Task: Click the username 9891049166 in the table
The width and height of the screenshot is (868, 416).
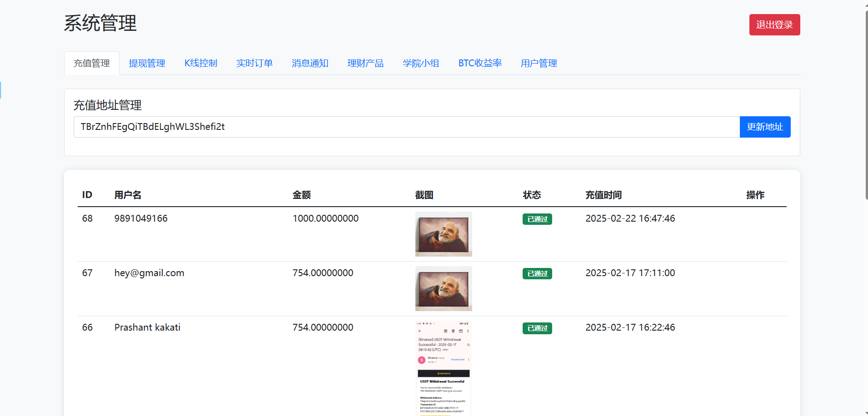Action: click(x=141, y=218)
